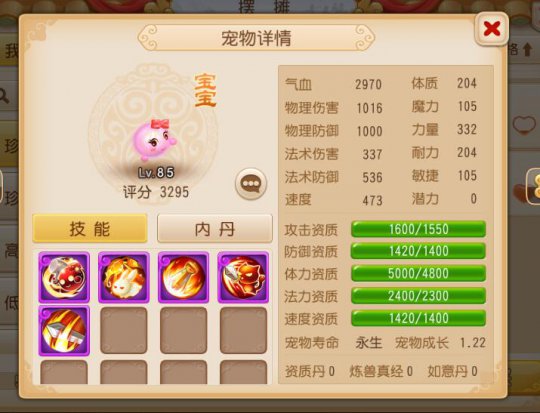Tap the 法力资质 2400/2300 bar
The height and width of the screenshot is (413, 540).
[x=418, y=296]
